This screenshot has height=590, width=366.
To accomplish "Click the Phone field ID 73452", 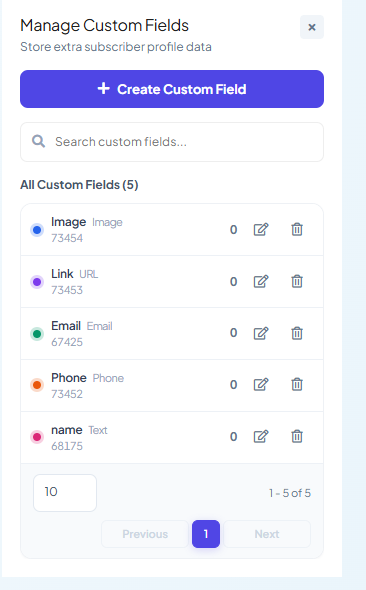I will click(67, 394).
